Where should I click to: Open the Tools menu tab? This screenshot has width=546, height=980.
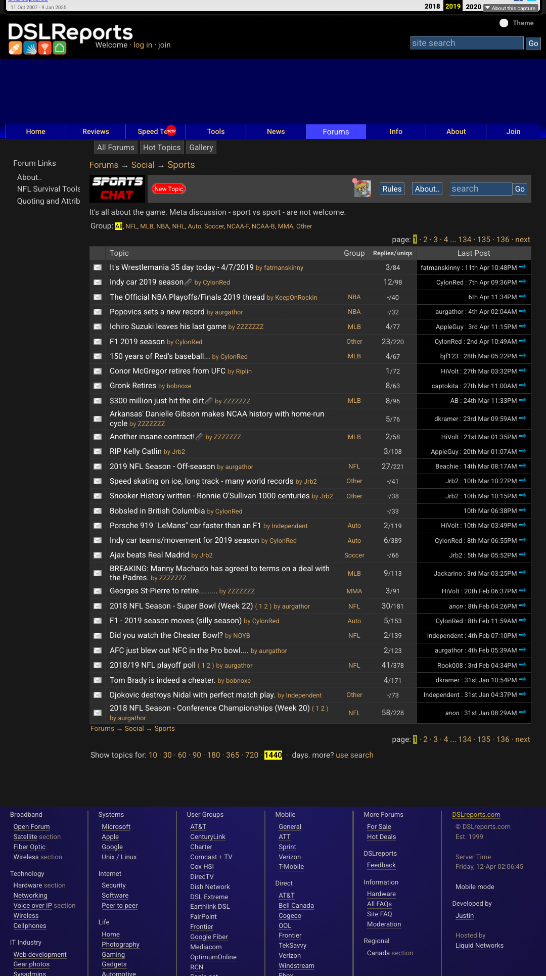tap(216, 131)
